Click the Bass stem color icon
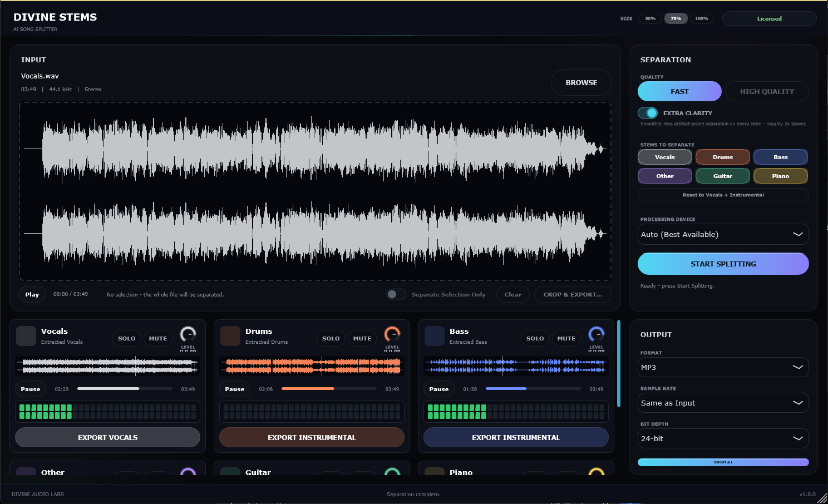The image size is (828, 504). pyautogui.click(x=435, y=336)
